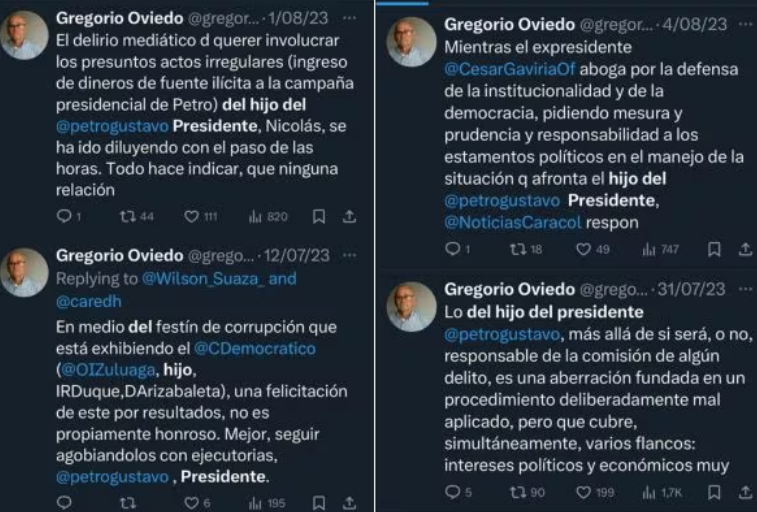Reply to the 31/07/23 tweet with 5 replies
The image size is (757, 512).
tap(452, 492)
